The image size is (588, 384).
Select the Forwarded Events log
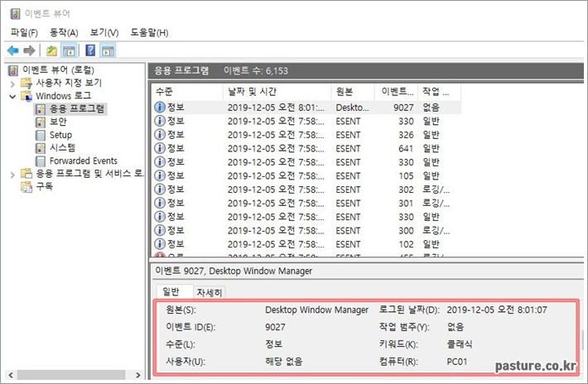tap(83, 161)
